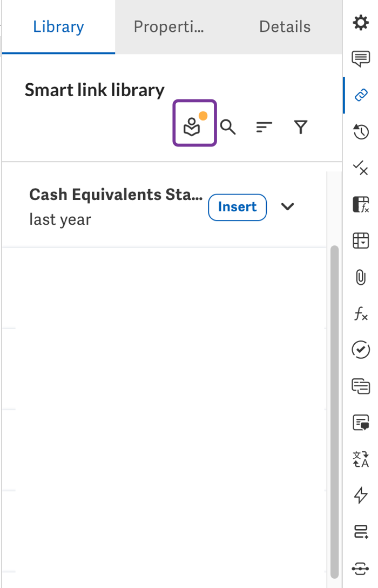Open the lightning bolt automation icon
The height and width of the screenshot is (588, 378).
click(x=360, y=495)
